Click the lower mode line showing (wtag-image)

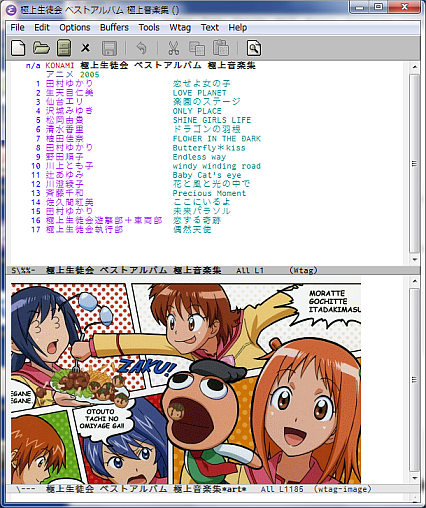click(213, 489)
